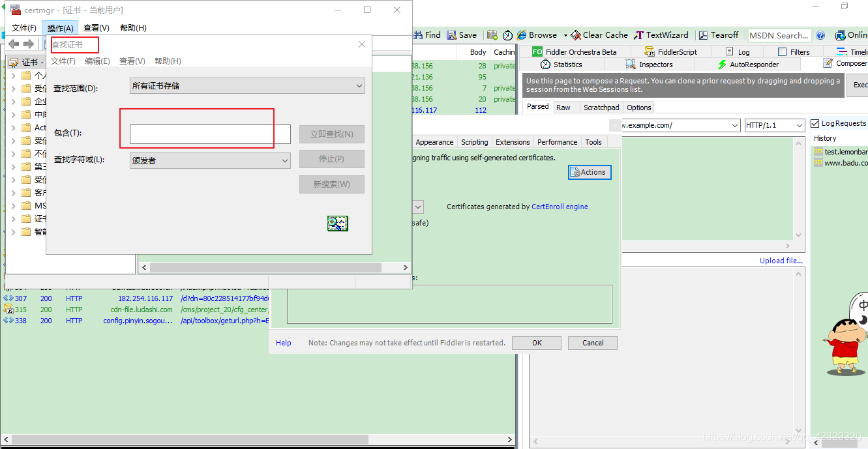The width and height of the screenshot is (868, 449).
Task: Expand the MS tree node in certmgr
Action: pyautogui.click(x=13, y=206)
